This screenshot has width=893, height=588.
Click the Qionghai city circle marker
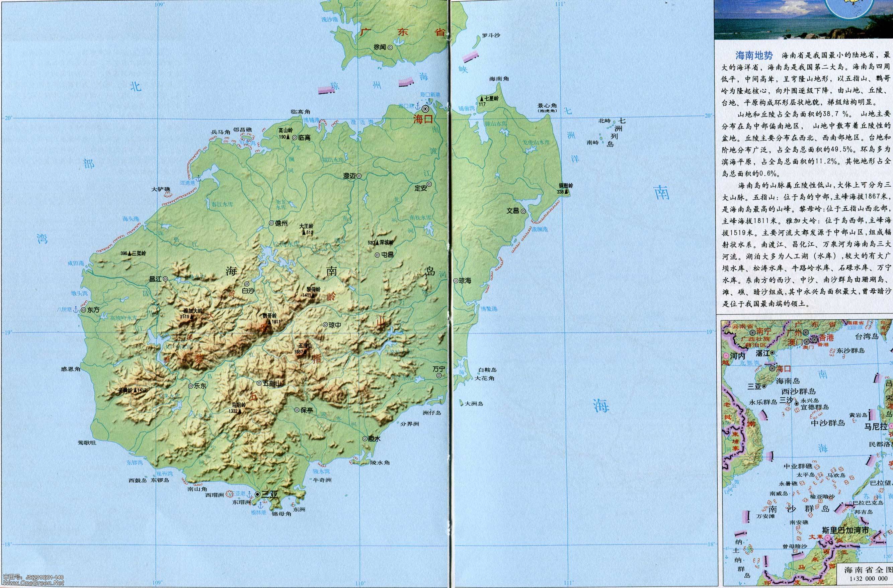(x=456, y=281)
